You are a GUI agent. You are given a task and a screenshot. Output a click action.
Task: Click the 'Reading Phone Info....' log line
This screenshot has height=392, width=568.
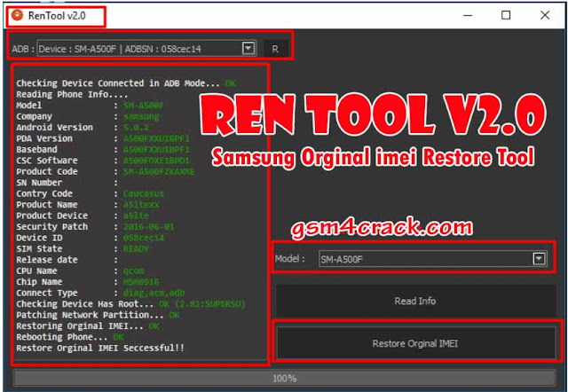point(72,95)
